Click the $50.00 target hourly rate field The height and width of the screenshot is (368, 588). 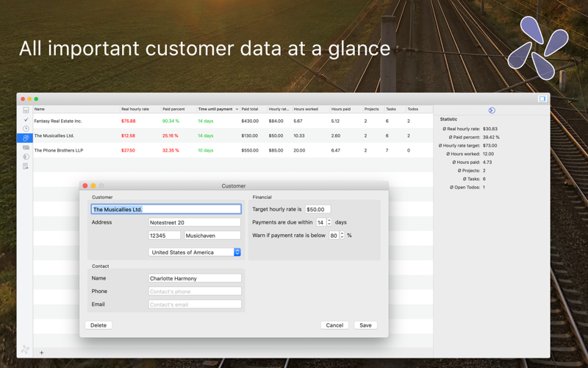(x=318, y=209)
